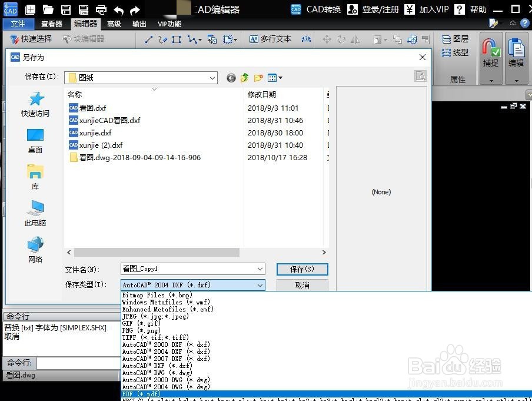
Task: Click the up-one-level folder icon
Action: point(244,77)
